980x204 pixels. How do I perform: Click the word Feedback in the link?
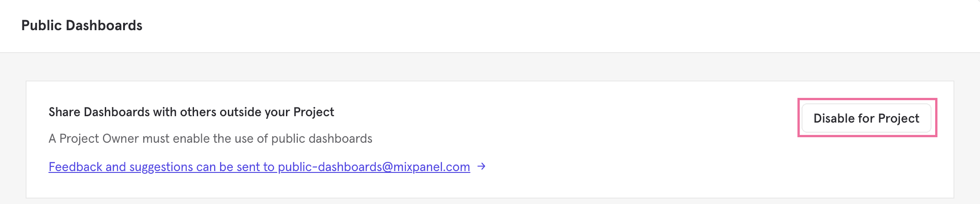tap(75, 167)
